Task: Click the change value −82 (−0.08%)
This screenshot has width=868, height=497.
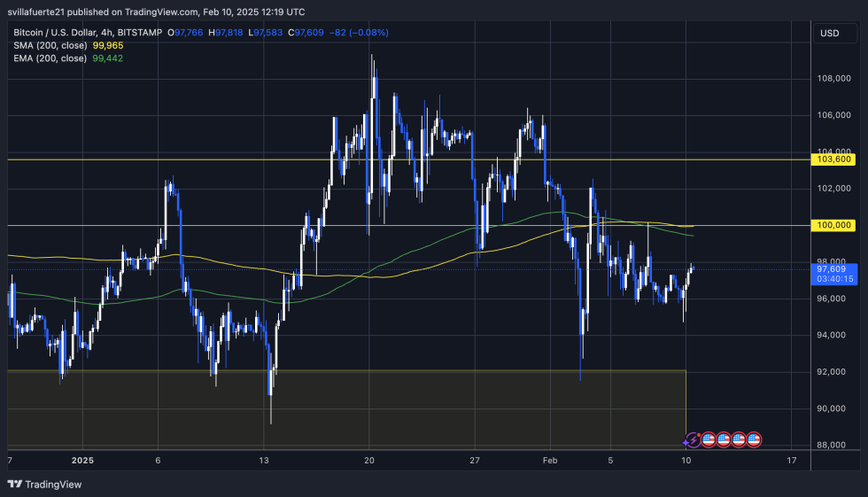Action: coord(359,33)
